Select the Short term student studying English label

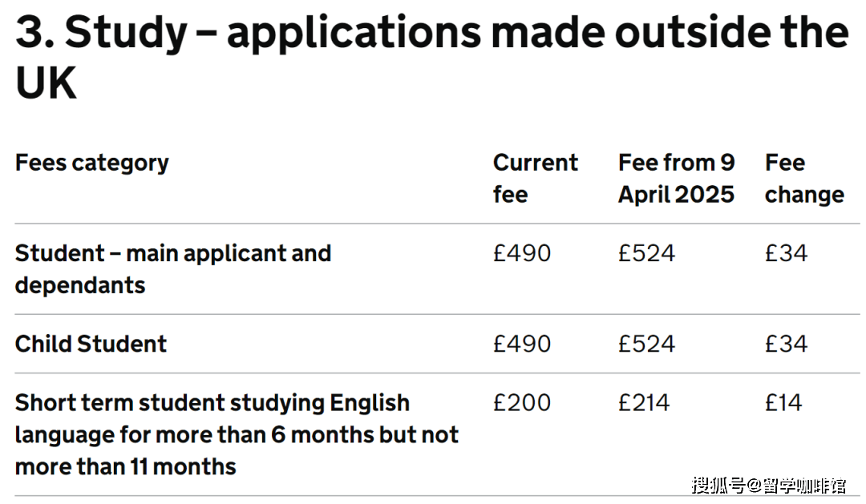237,435
